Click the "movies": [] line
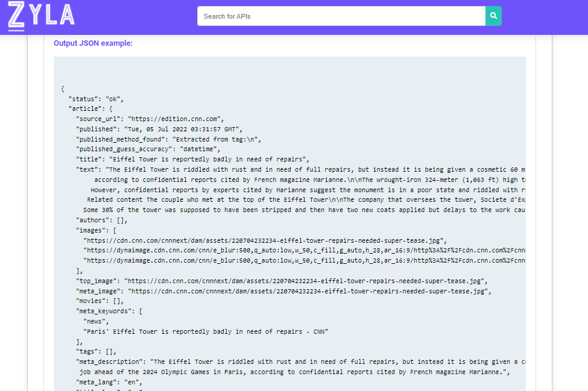This screenshot has height=391, width=588. click(x=100, y=301)
